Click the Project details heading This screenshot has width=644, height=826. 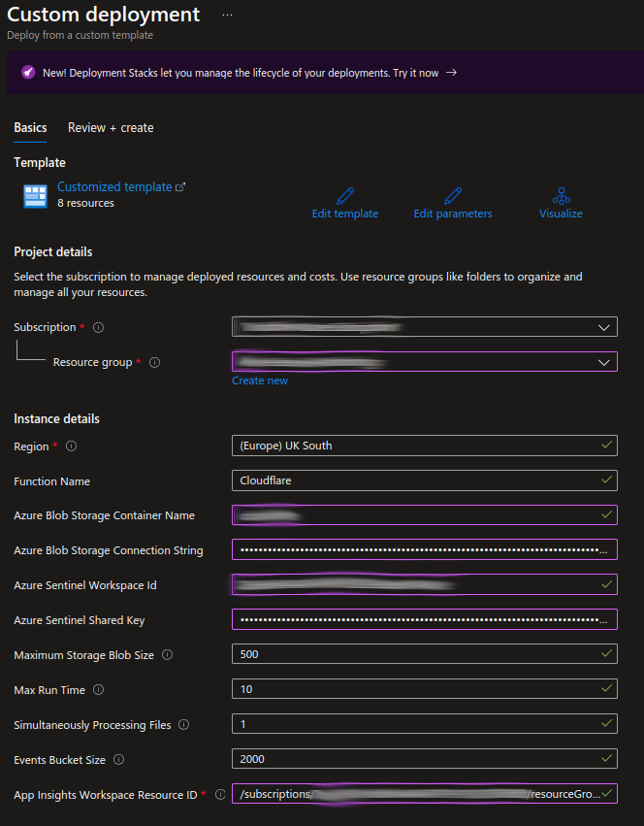(x=53, y=251)
